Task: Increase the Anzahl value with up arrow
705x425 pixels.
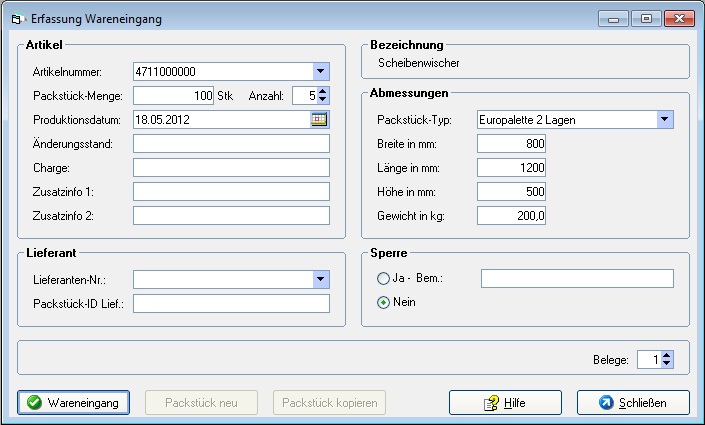Action: 323,91
